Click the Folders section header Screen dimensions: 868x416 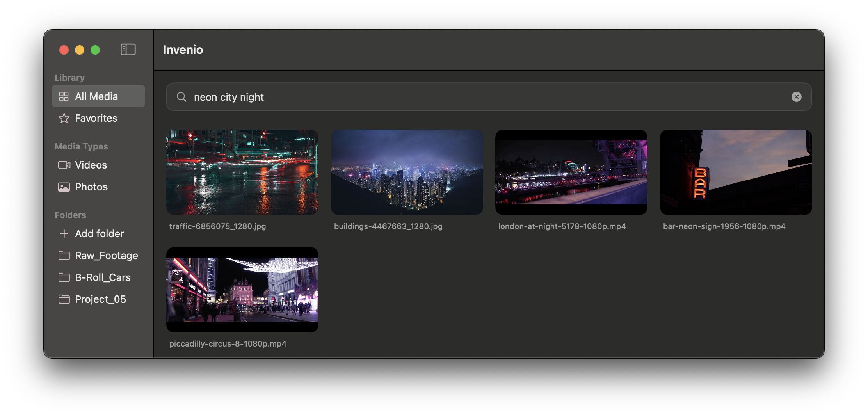(70, 215)
